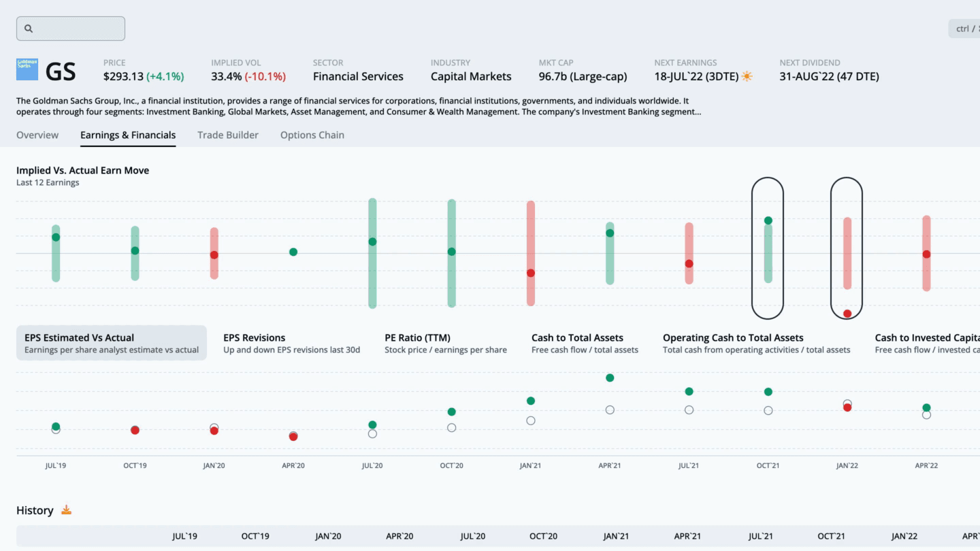Viewport: 980px width, 551px height.
Task: Click the APR`22 label on the chart axis
Action: tap(926, 466)
